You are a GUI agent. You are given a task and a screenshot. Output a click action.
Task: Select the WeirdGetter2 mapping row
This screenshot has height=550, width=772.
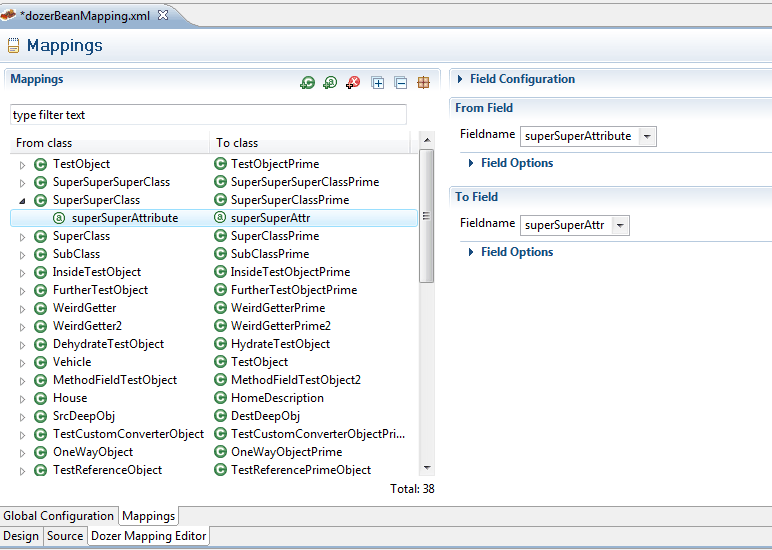(214, 326)
